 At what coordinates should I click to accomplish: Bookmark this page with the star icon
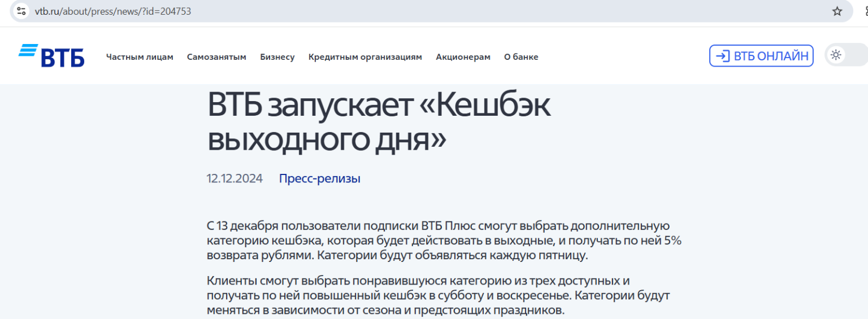[837, 11]
